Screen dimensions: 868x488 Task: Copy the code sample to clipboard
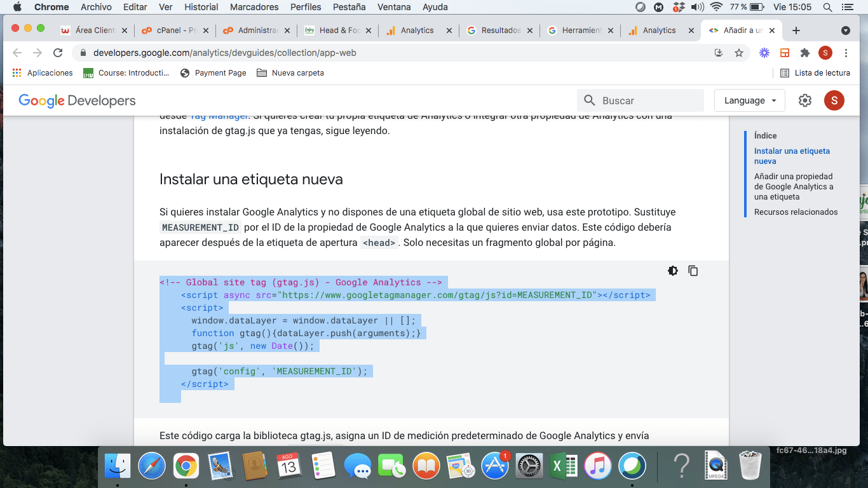tap(693, 271)
